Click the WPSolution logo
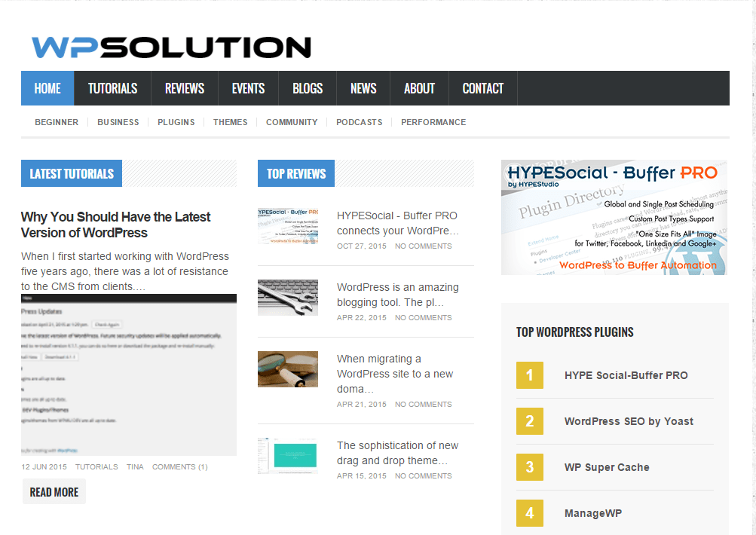The image size is (756, 535). 169,47
